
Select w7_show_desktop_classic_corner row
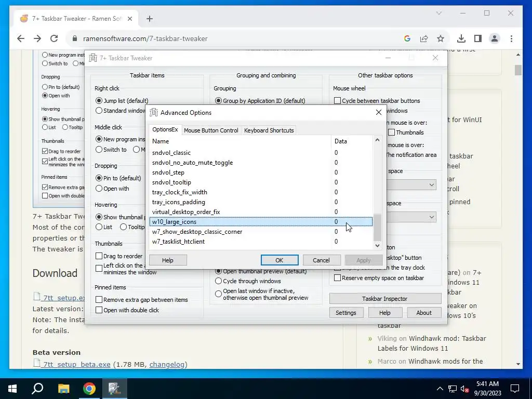pyautogui.click(x=261, y=231)
